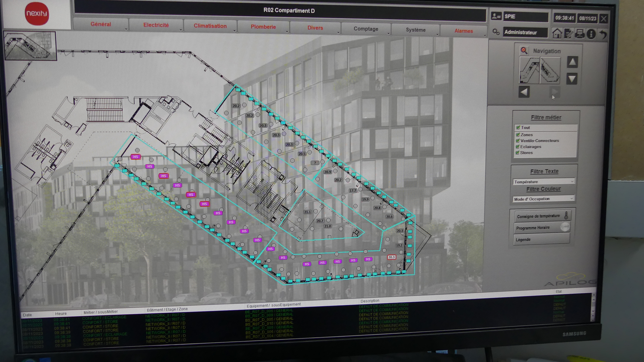
Task: Click the printer icon
Action: tap(580, 33)
